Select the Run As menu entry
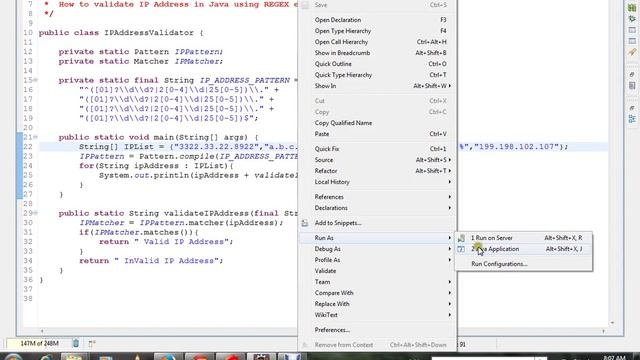Image resolution: width=640 pixels, height=360 pixels. point(377,238)
